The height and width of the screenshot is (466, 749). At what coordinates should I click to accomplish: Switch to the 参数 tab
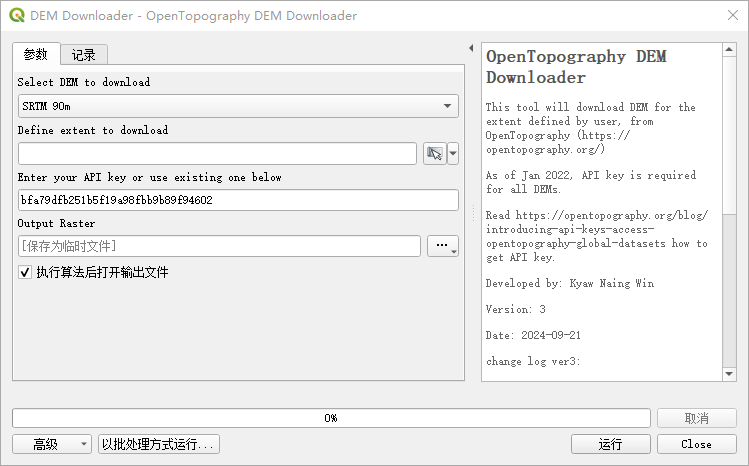36,54
